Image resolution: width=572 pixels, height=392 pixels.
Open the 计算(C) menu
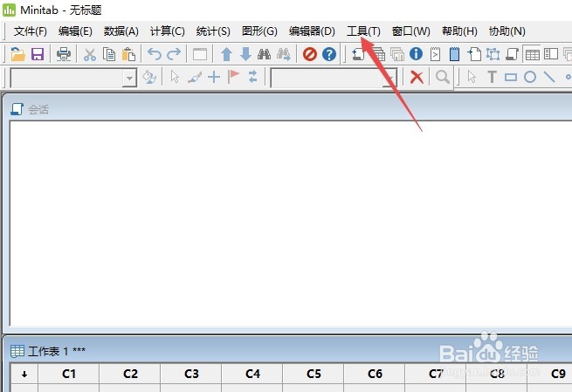(x=167, y=31)
